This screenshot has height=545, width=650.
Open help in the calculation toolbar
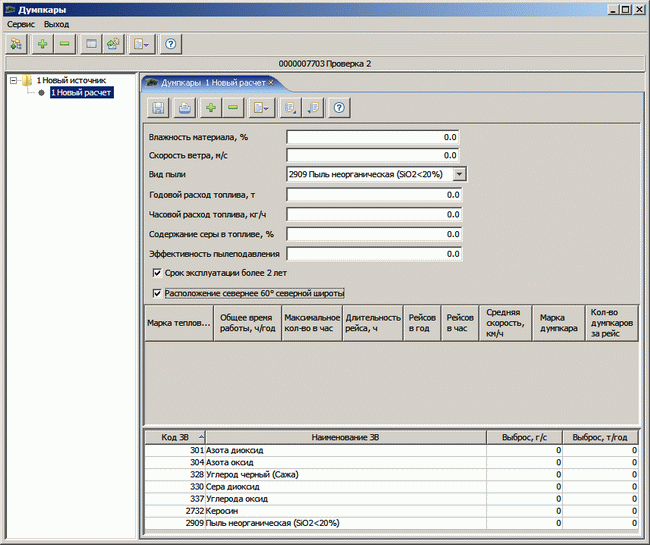tap(339, 107)
